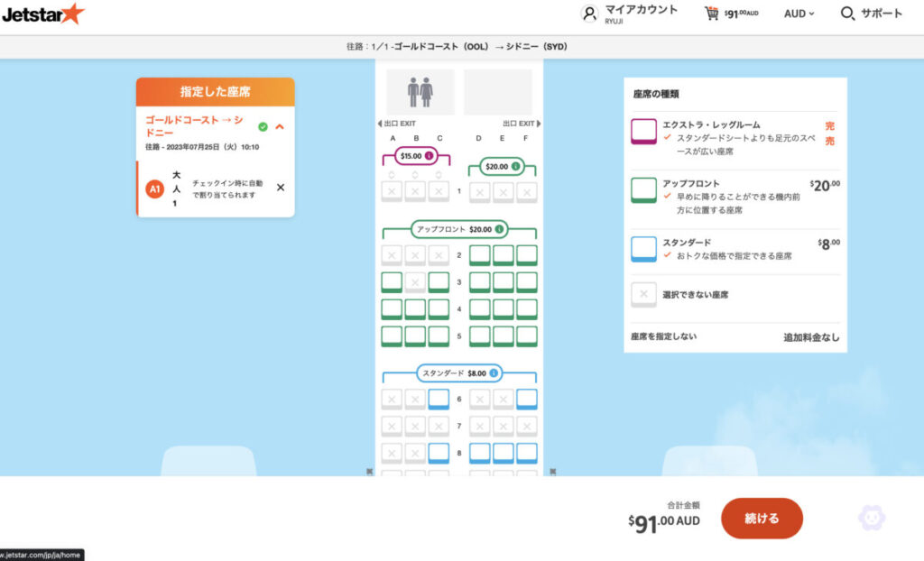Click the search icon next to サポート

[x=846, y=14]
